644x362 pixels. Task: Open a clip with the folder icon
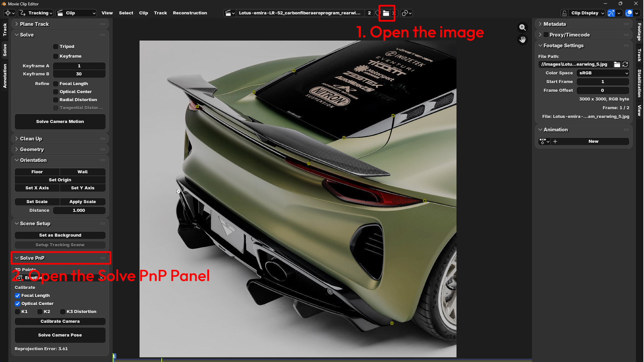(386, 13)
